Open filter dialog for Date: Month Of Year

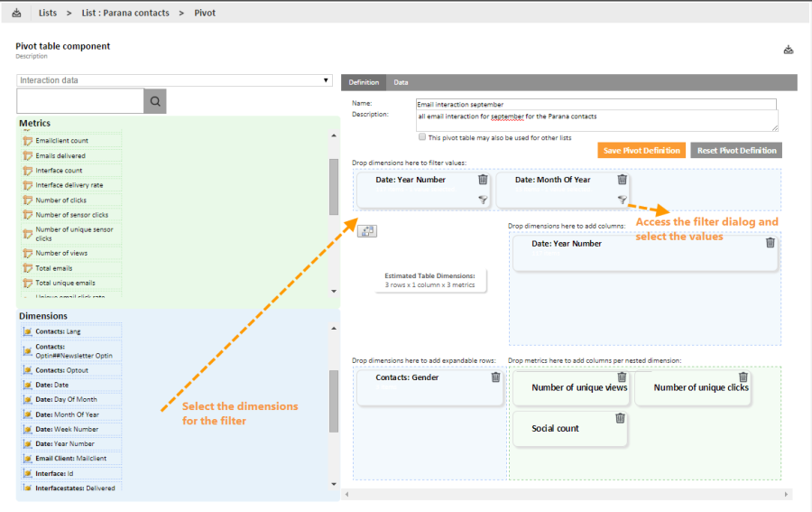622,200
